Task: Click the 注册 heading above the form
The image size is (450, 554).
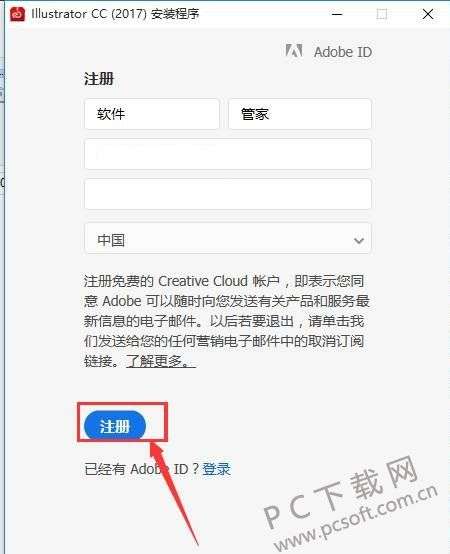Action: pyautogui.click(x=99, y=78)
